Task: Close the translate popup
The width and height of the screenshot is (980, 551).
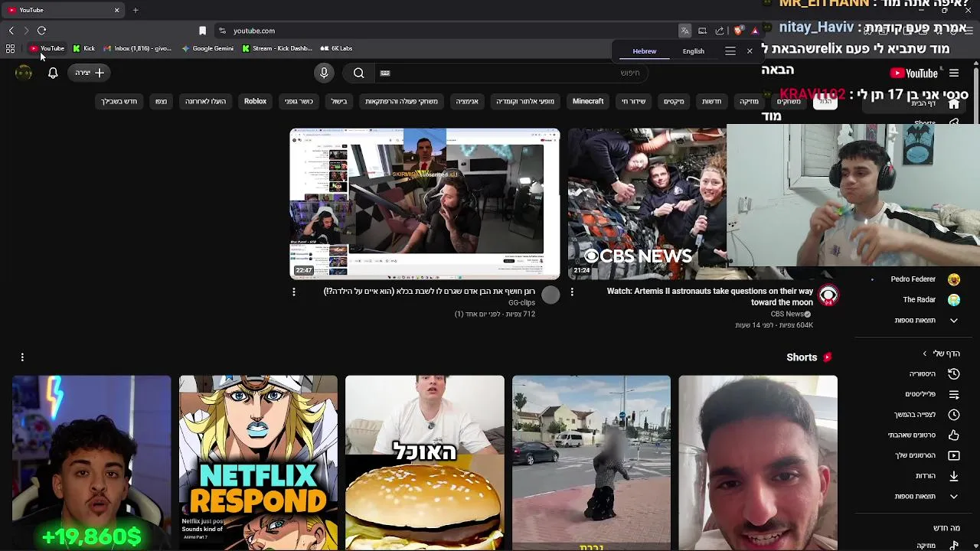Action: click(x=750, y=51)
